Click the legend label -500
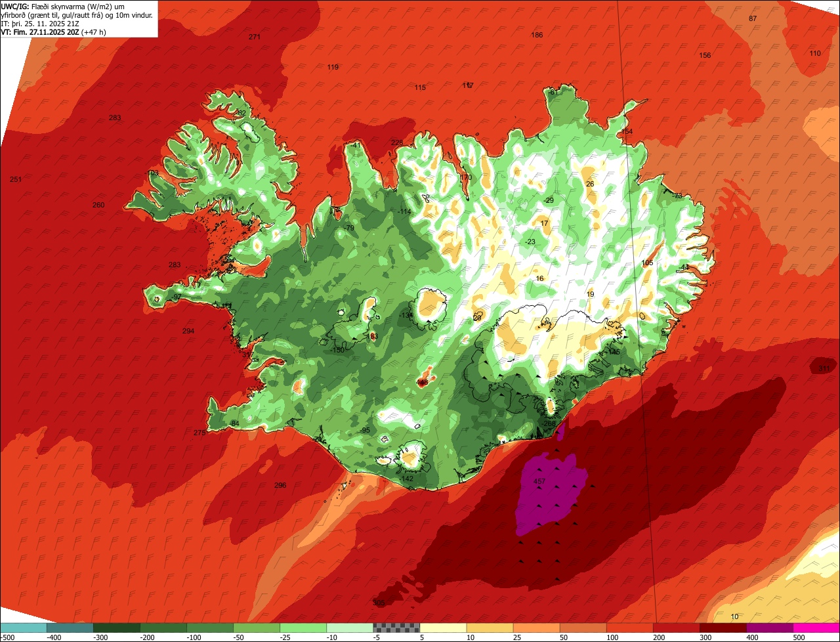Viewport: 840px width, 642px height. click(8, 637)
